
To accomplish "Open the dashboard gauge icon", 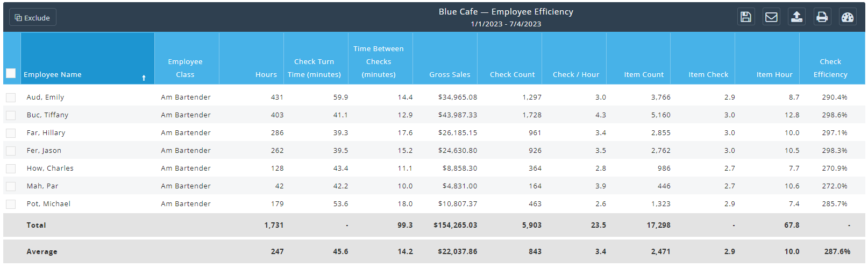I will (848, 17).
